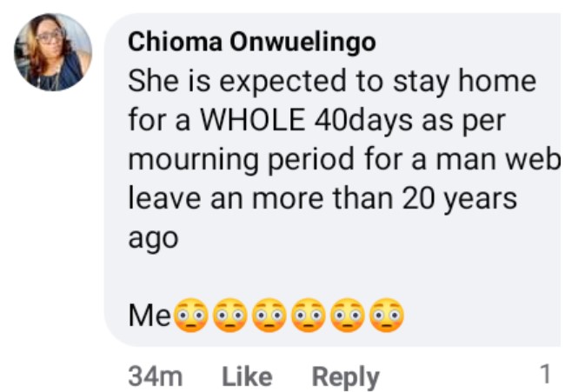Click the first flushed face emoji

tap(191, 314)
